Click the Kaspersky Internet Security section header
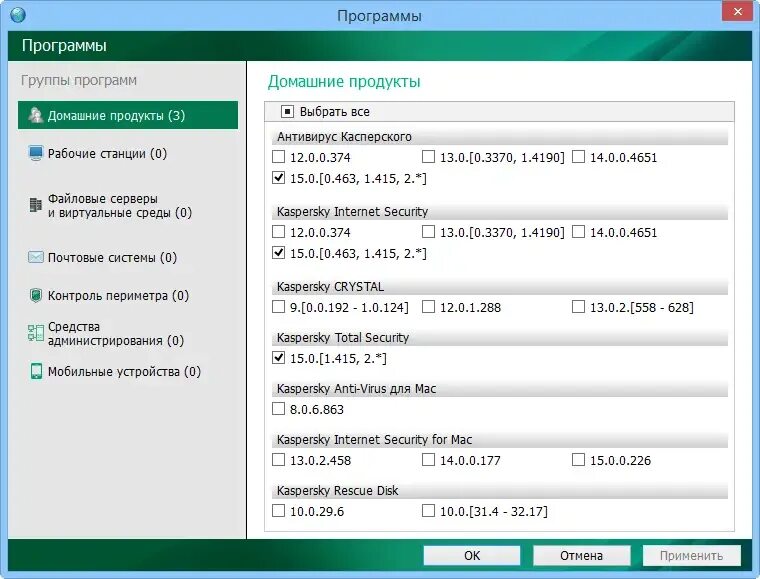This screenshot has height=579, width=760. coord(500,212)
